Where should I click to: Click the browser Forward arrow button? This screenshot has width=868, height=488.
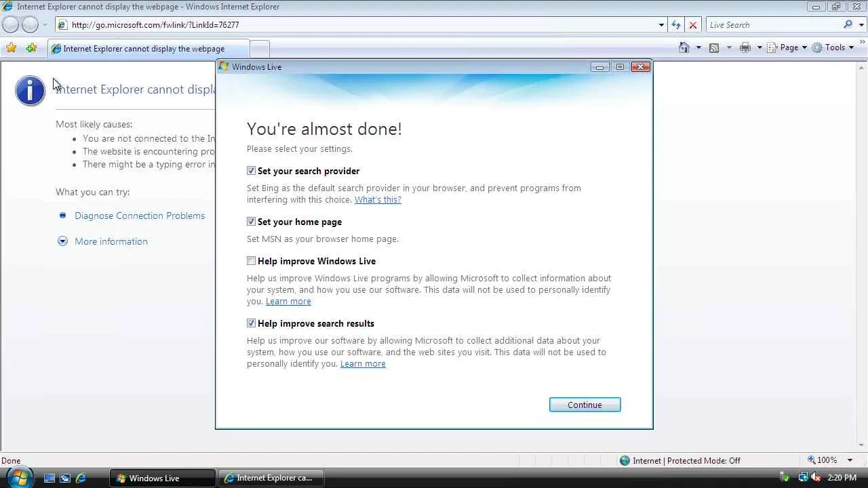(30, 25)
